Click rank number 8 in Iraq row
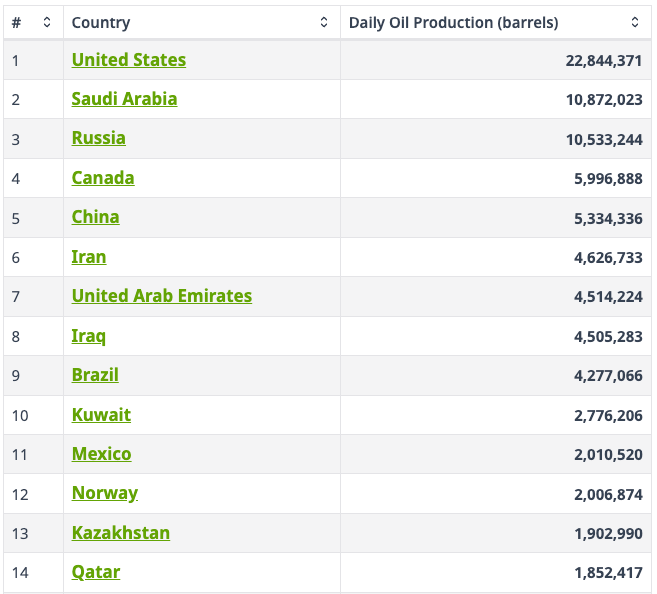This screenshot has width=657, height=594. (16, 337)
